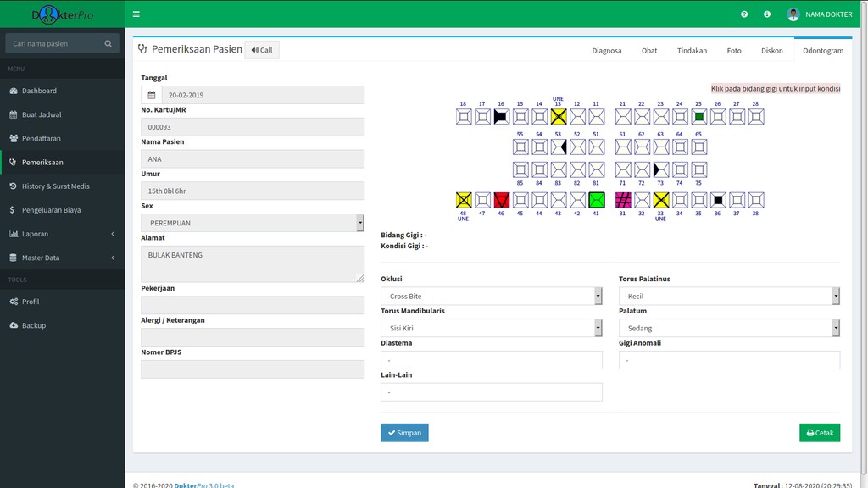Switch to the Tindakan tab
The image size is (868, 488).
(x=692, y=50)
